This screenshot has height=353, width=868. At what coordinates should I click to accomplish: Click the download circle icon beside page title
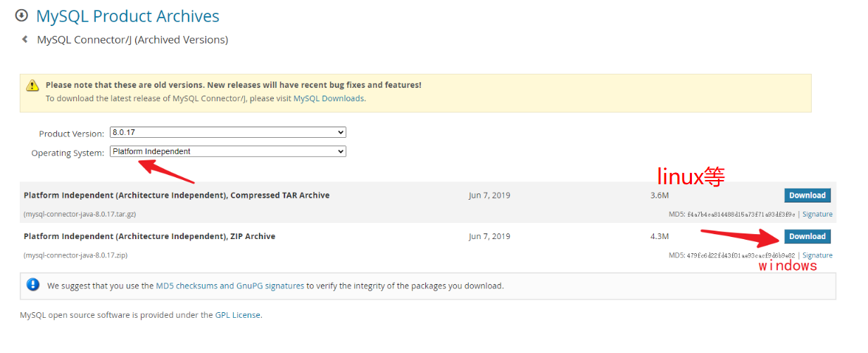pos(22,15)
